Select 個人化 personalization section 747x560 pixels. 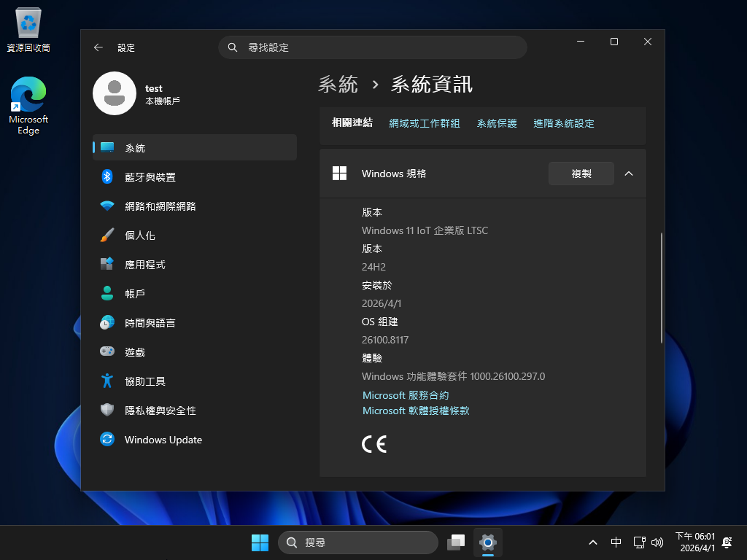coord(139,236)
